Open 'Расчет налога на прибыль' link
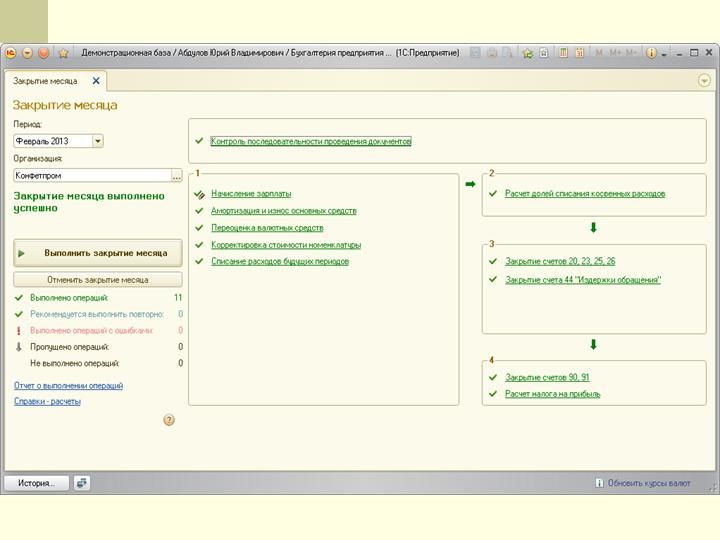 tap(552, 394)
